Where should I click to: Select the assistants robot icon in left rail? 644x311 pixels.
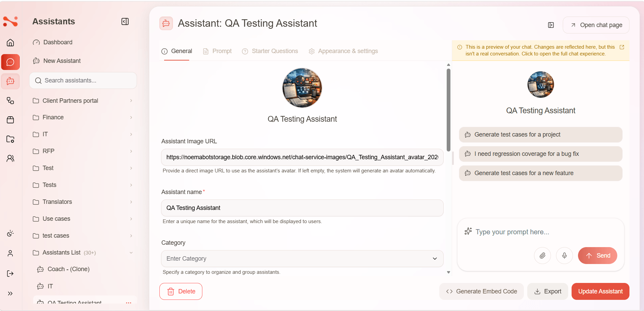(10, 81)
